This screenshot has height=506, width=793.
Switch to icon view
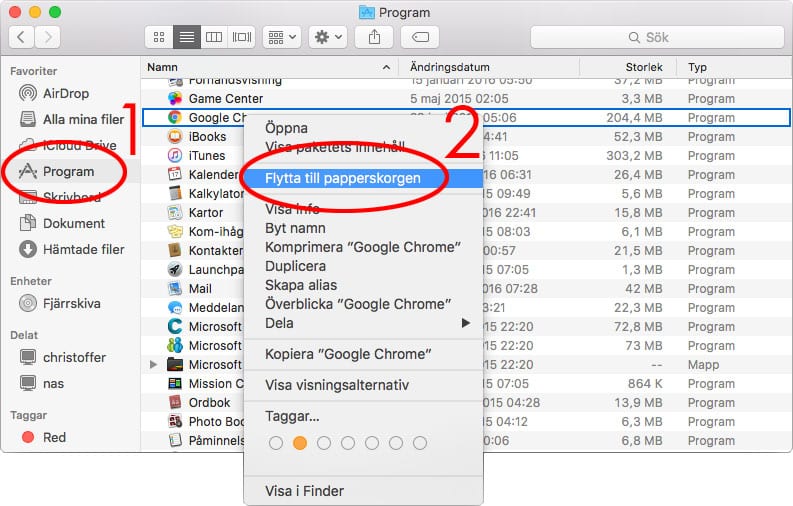159,37
